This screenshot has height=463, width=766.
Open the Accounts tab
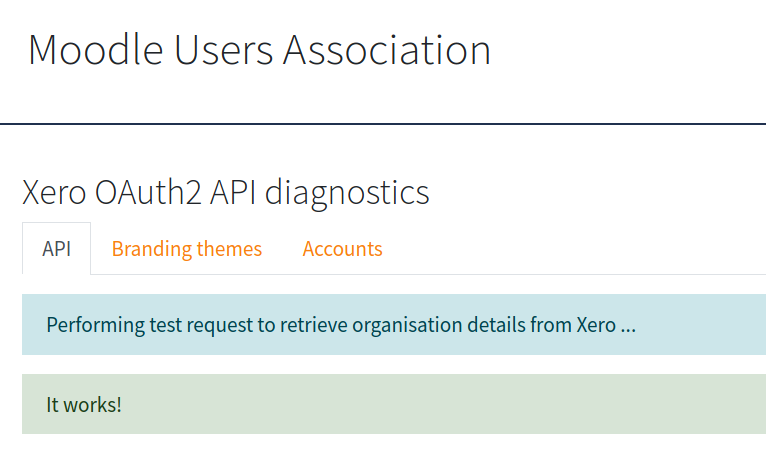click(342, 249)
